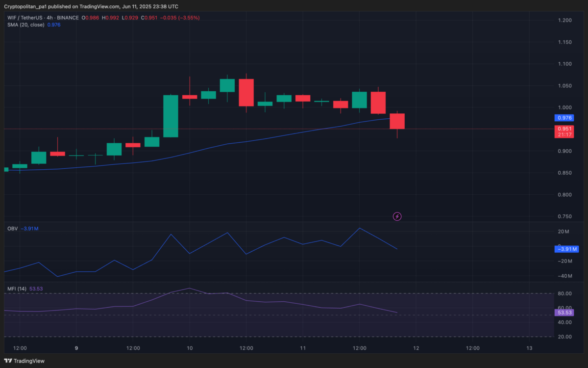588x368 pixels.
Task: Click the change value −0.035 (−3.55%)
Action: pos(180,18)
